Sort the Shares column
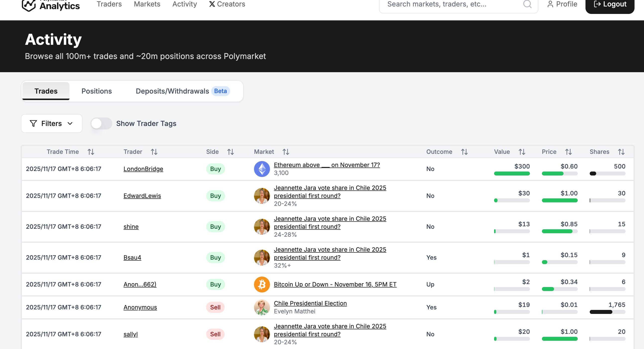This screenshot has width=644, height=349. 622,151
